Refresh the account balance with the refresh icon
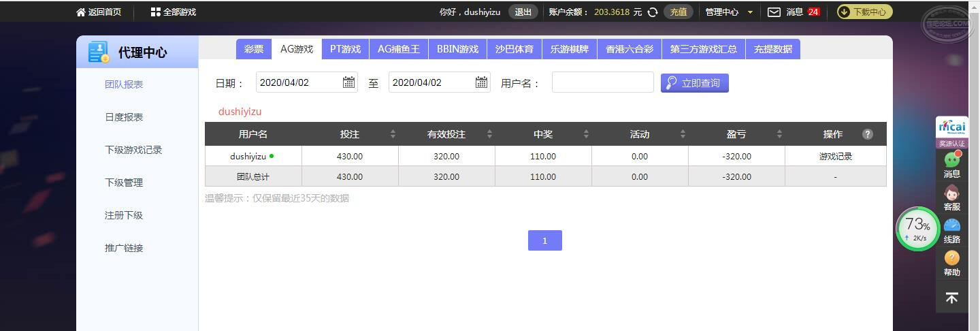 653,12
